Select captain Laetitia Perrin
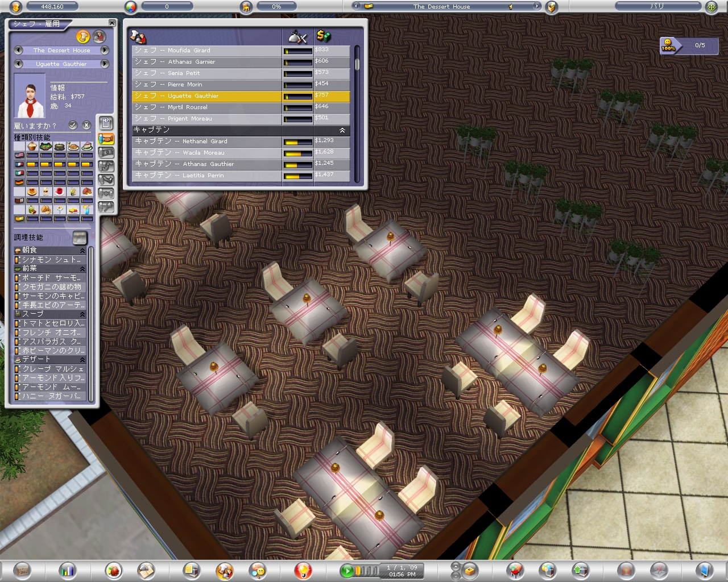The image size is (728, 582). click(x=241, y=176)
